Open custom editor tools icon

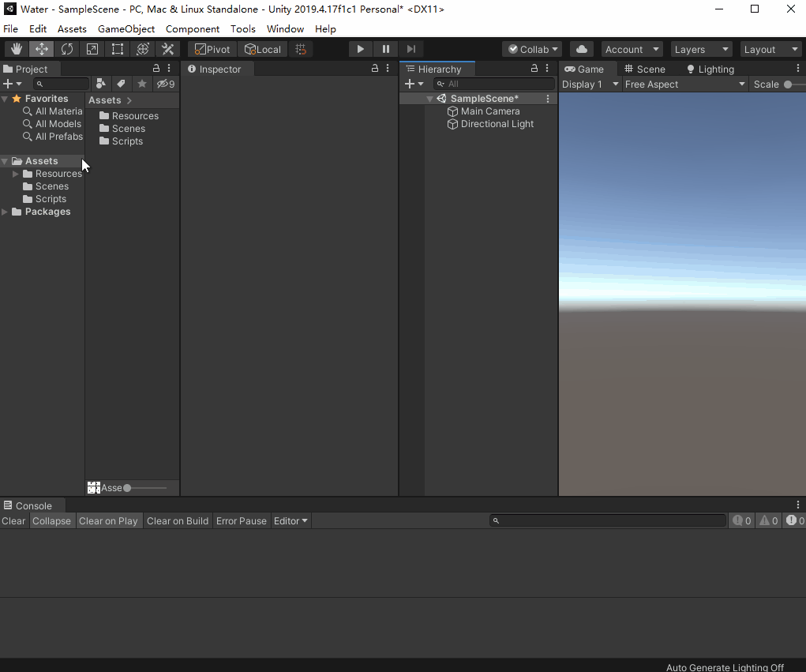167,49
